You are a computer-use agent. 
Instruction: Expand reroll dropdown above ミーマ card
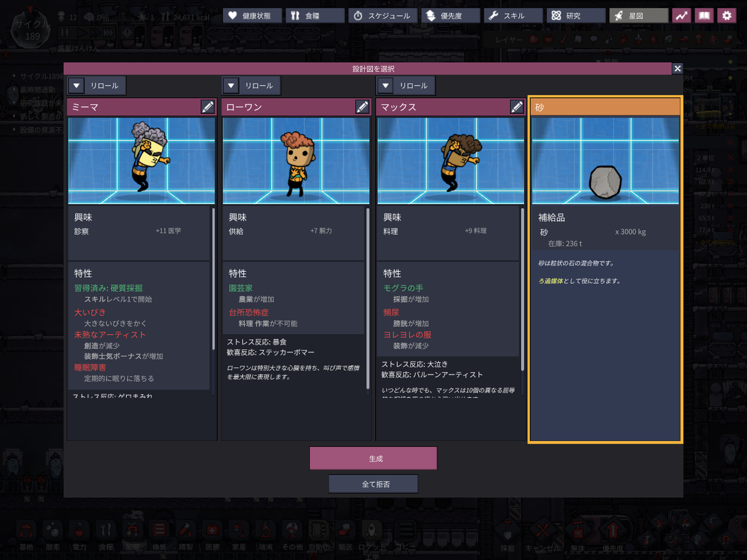pyautogui.click(x=76, y=85)
